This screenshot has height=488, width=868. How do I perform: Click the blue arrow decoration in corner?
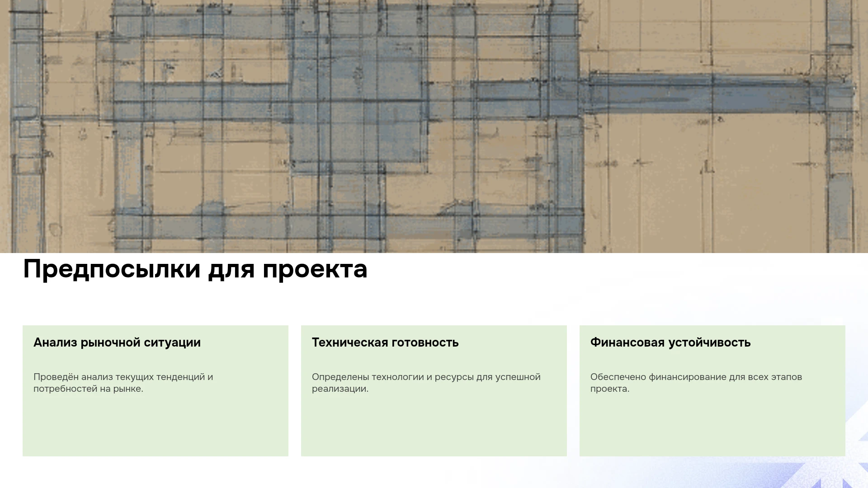(836, 470)
